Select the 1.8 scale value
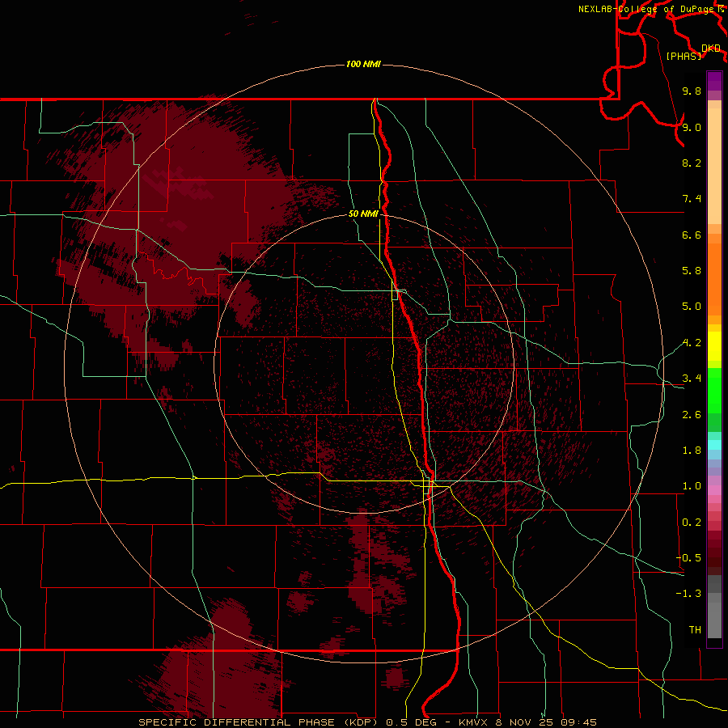 [x=692, y=451]
